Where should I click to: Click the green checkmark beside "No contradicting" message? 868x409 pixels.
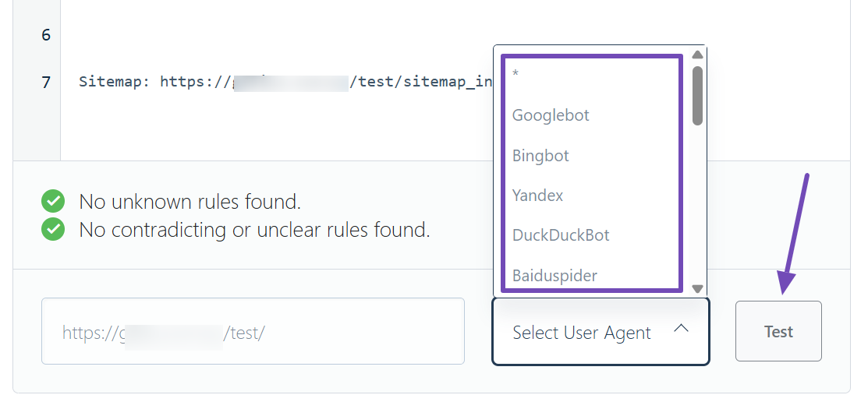point(53,230)
